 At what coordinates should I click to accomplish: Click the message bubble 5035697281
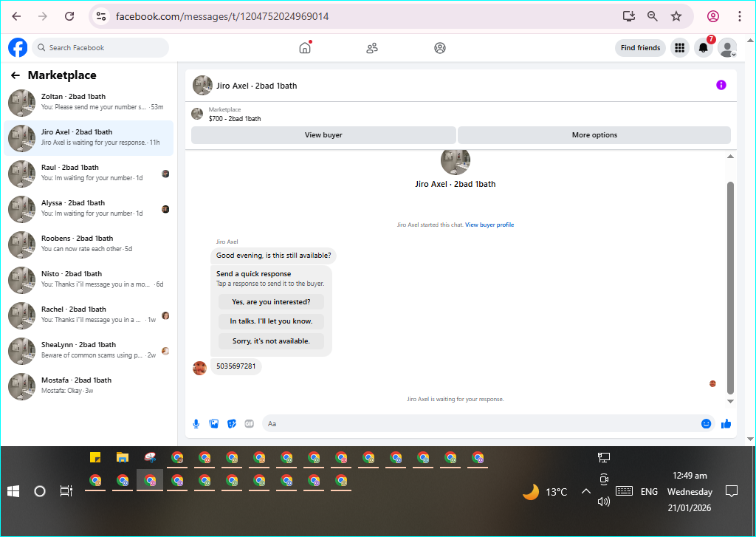coord(236,366)
